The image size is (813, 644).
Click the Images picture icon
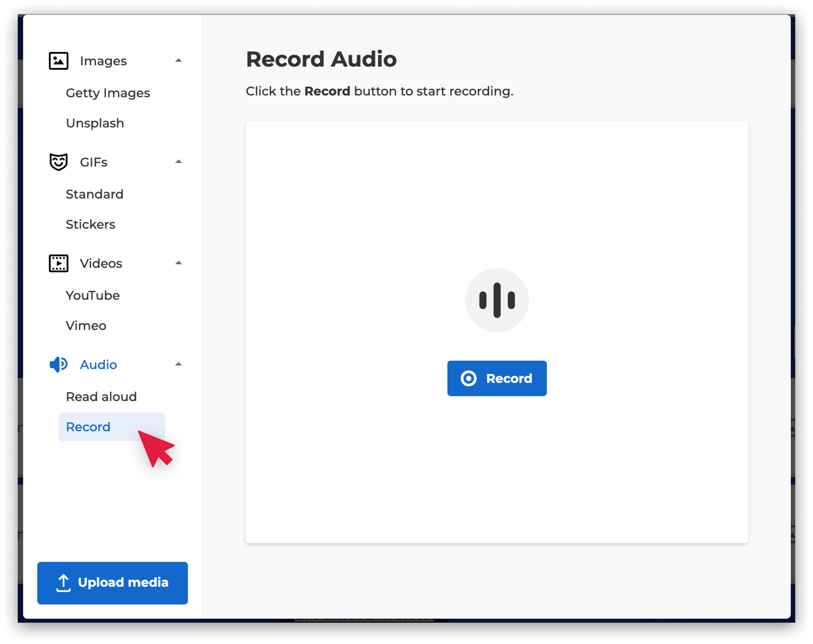point(58,61)
